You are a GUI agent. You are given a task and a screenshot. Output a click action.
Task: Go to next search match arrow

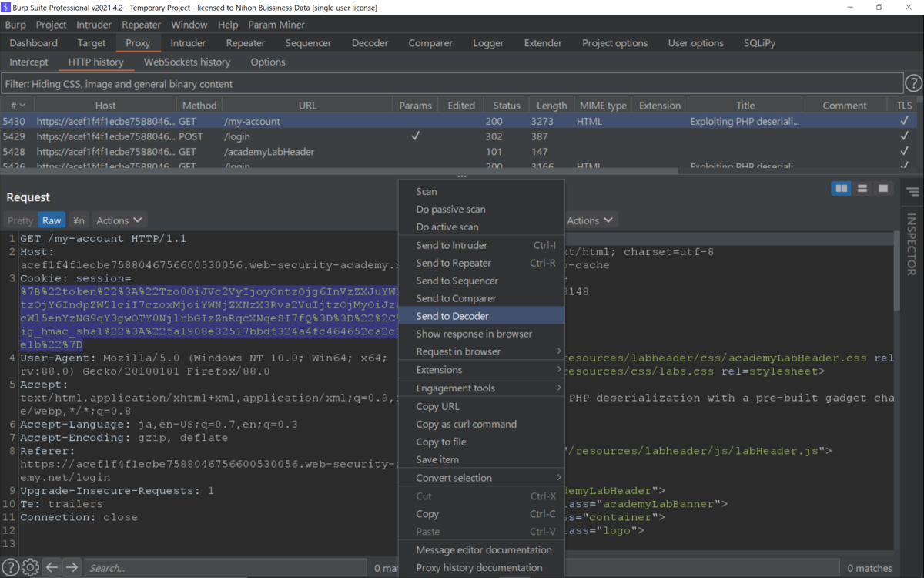[x=72, y=567]
